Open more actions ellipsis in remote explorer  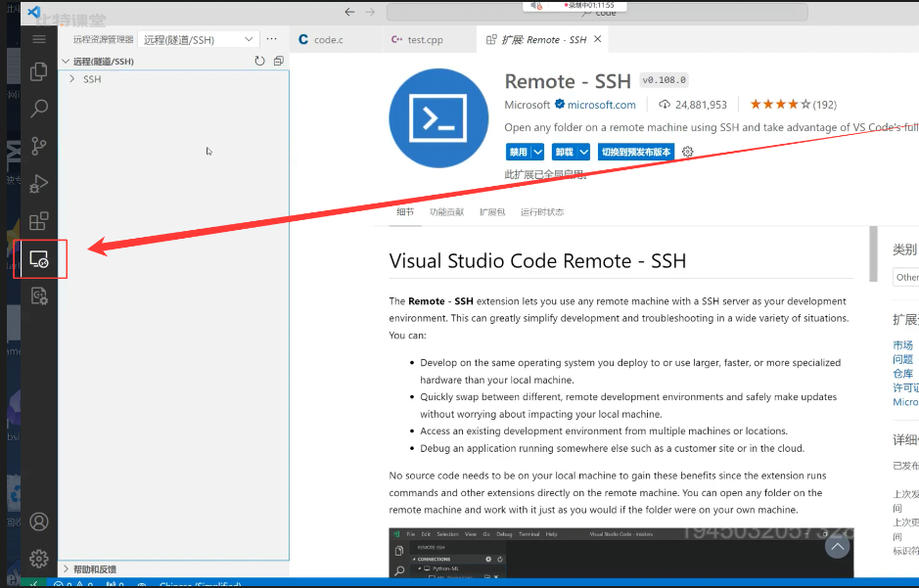(271, 39)
